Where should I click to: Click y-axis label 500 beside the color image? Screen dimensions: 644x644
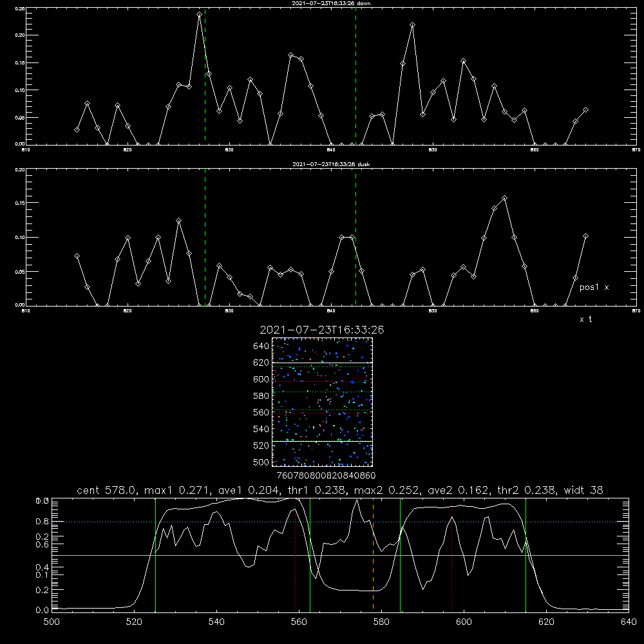[261, 462]
